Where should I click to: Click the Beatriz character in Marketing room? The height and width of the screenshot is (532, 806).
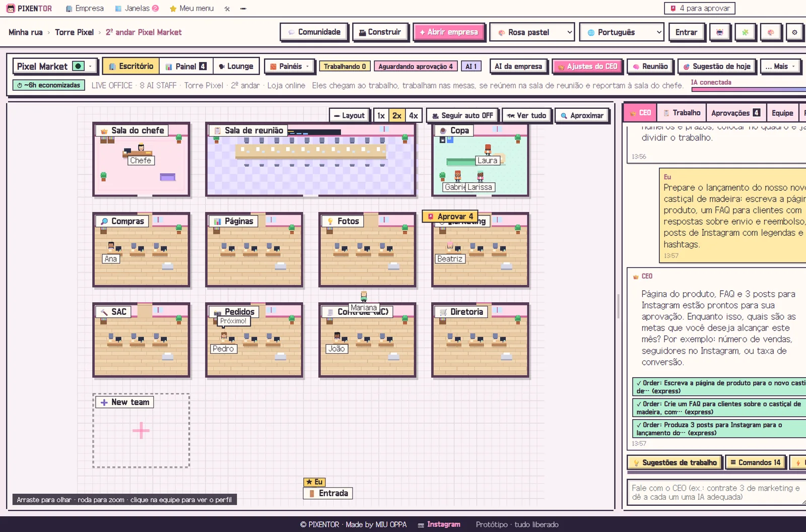[450, 247]
